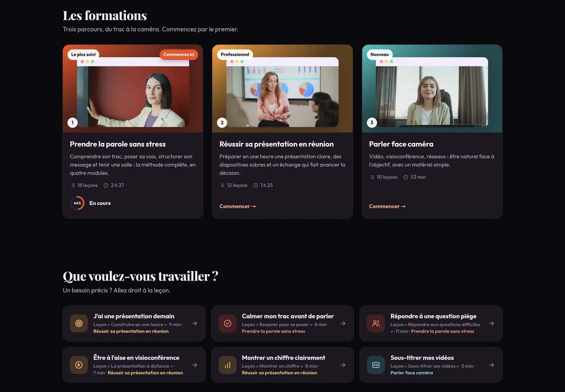Click the CC captions icon for "Sous-titrer mes vidéos"
Screen dimensions: 565x392
coord(376,365)
